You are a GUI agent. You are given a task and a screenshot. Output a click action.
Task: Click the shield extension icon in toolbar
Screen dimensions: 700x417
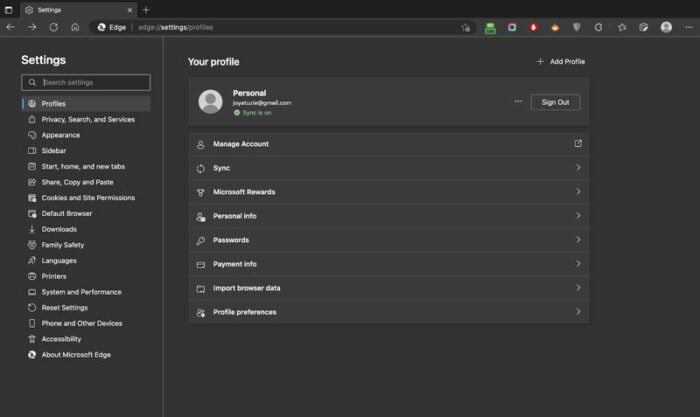pyautogui.click(x=577, y=27)
